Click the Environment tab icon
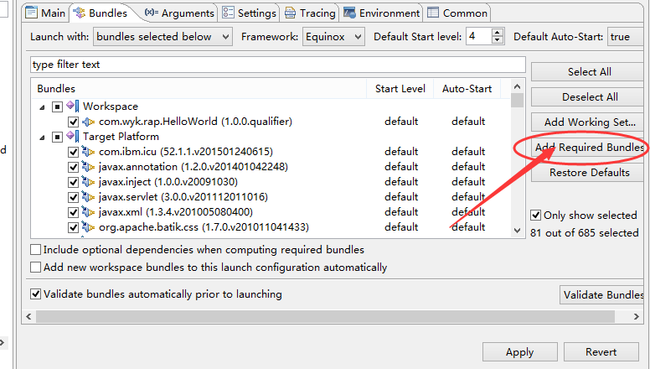The width and height of the screenshot is (650, 369). (349, 13)
